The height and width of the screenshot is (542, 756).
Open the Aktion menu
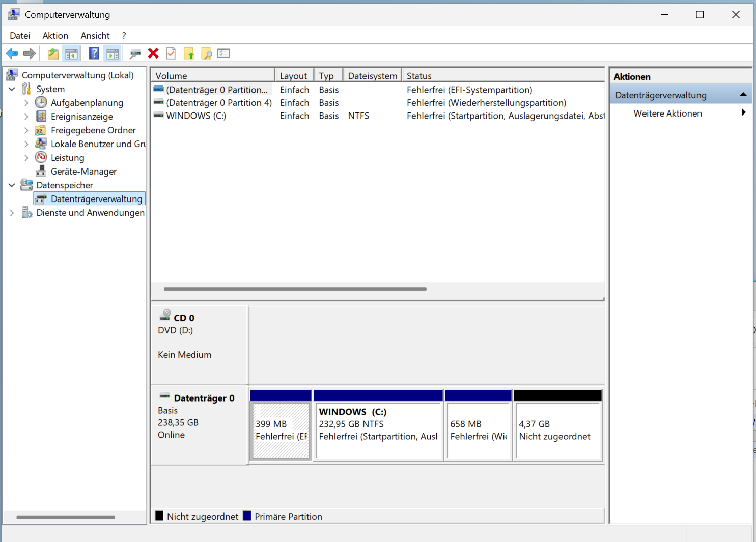tap(55, 36)
